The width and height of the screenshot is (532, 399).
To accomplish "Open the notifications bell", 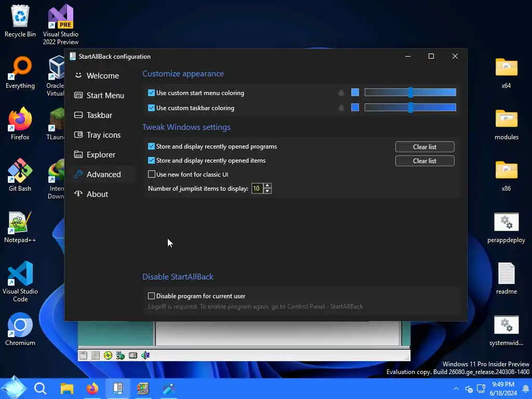I will 526,389.
